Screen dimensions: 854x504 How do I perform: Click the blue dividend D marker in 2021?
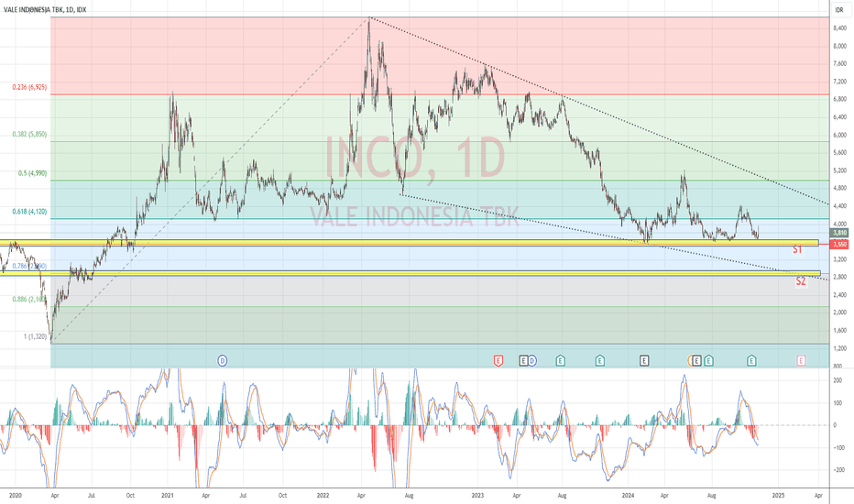pos(223,360)
